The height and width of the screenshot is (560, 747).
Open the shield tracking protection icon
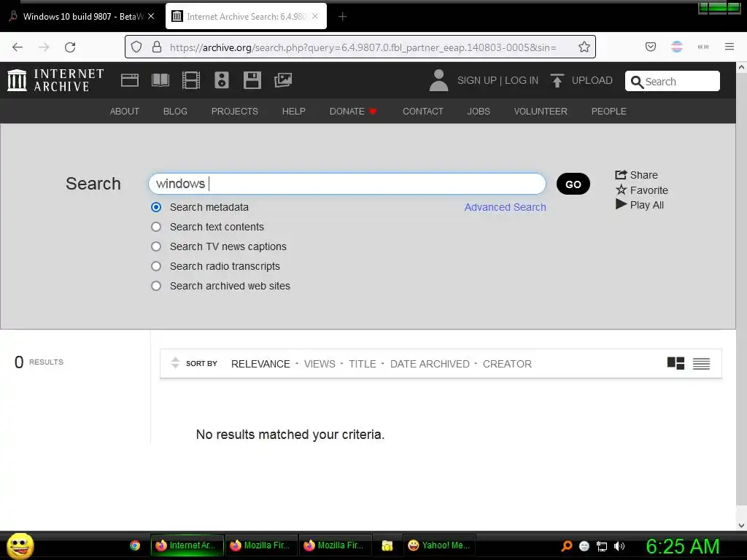[136, 47]
